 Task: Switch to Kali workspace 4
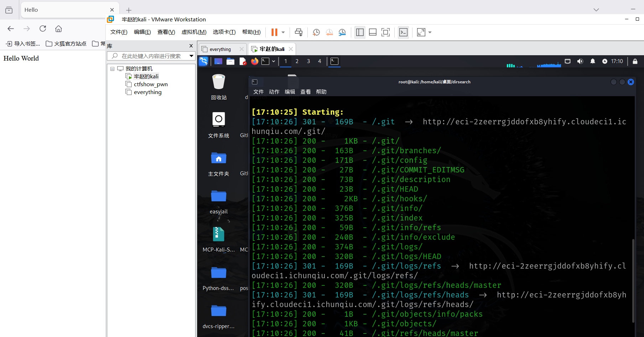coord(320,61)
